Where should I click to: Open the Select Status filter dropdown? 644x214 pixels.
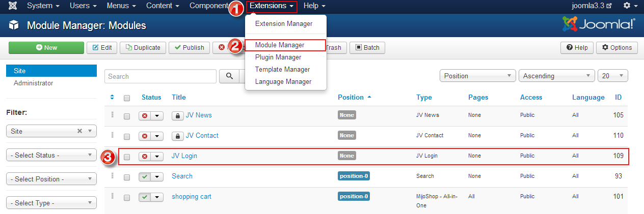pyautogui.click(x=51, y=155)
